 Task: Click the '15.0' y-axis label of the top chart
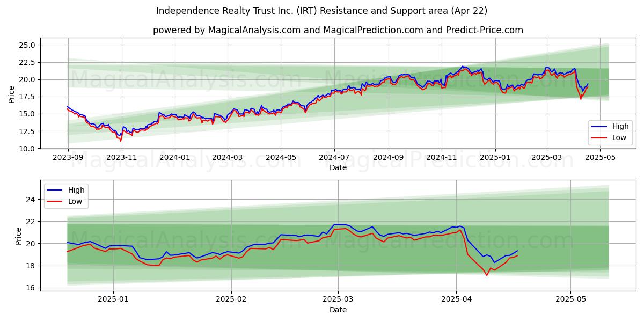[x=27, y=114]
